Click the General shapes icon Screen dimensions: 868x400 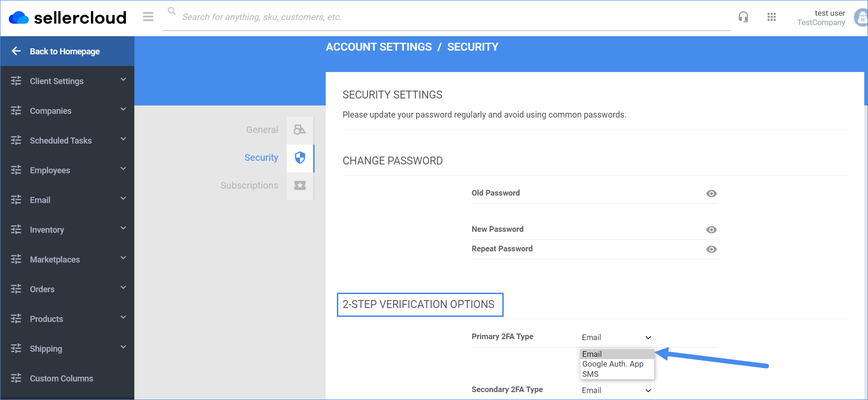[x=300, y=130]
